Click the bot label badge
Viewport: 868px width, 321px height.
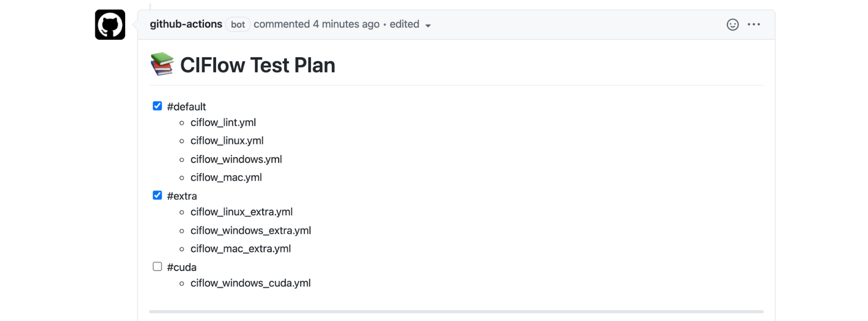tap(238, 24)
